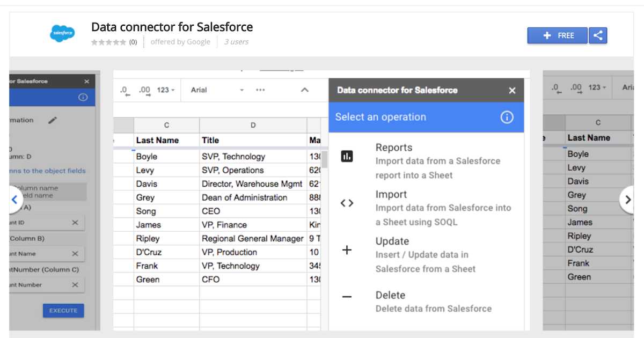
Task: Add the extension with FREE button
Action: click(x=558, y=35)
